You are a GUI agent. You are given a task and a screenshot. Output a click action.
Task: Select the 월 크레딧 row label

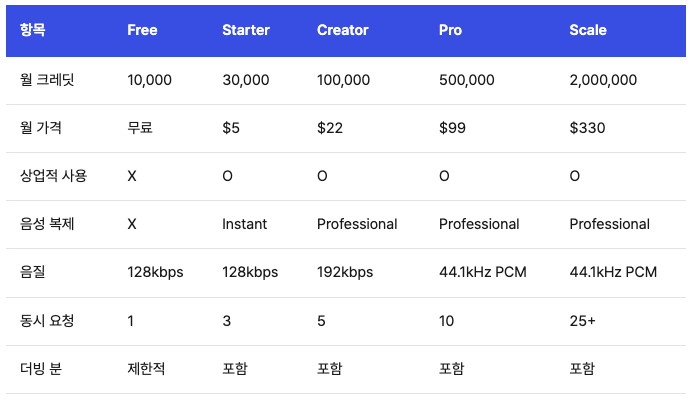(47, 80)
